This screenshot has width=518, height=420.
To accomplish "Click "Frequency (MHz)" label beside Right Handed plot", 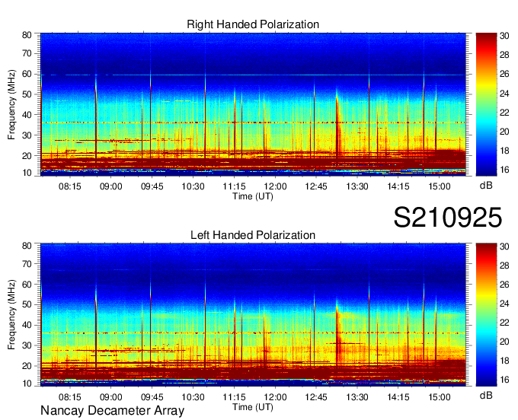I will click(11, 104).
